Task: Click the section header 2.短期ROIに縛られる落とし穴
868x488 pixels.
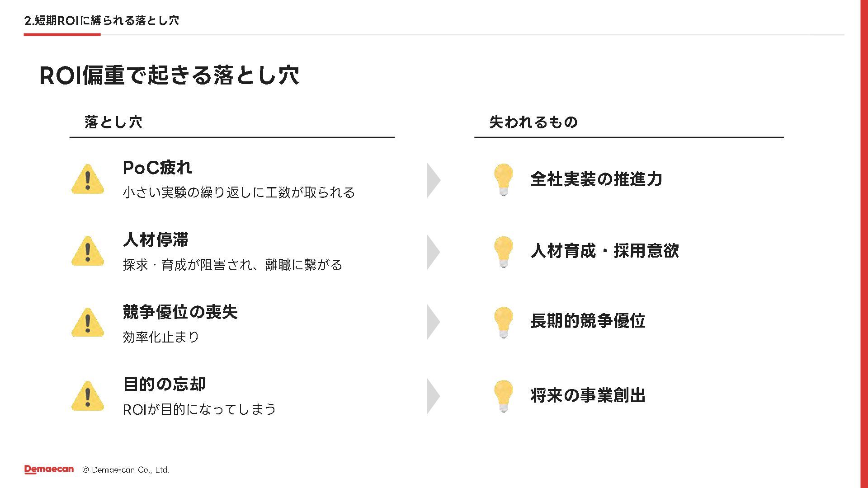Action: [x=102, y=20]
